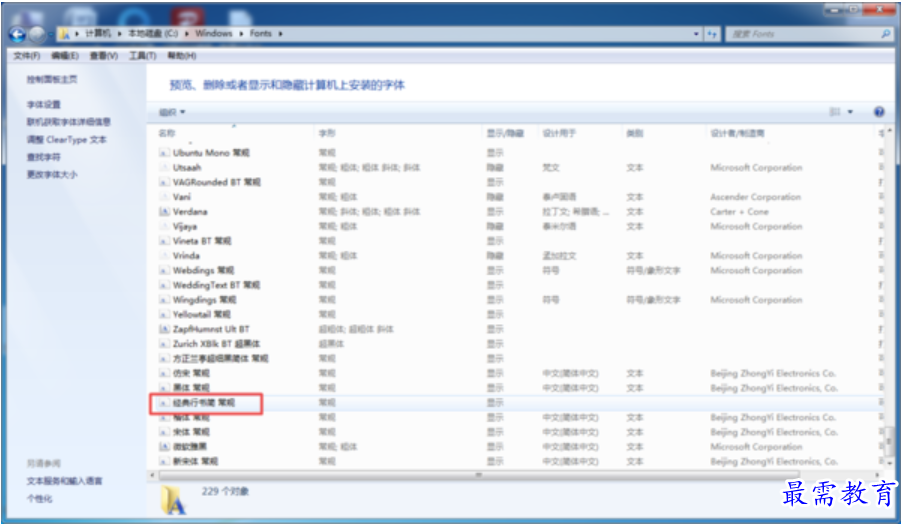Click the font icon of Ubuntu Mono

[x=164, y=153]
